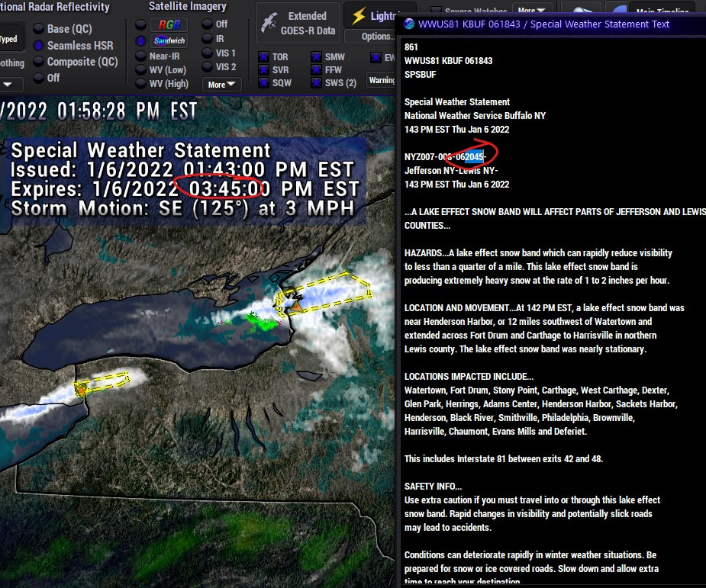
Task: Select the Near-IR satellite option
Action: point(140,56)
